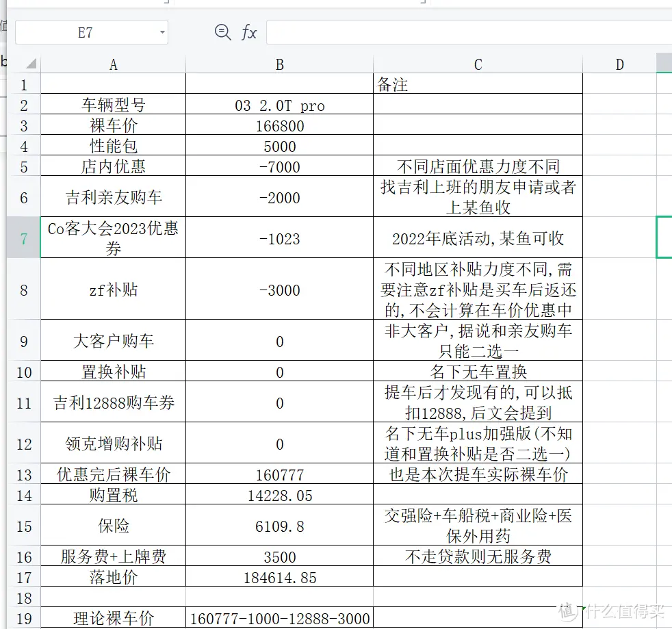Screen dimensions: 672x629
Task: Click note 2022年底活动,某鱼可收
Action: [478, 238]
